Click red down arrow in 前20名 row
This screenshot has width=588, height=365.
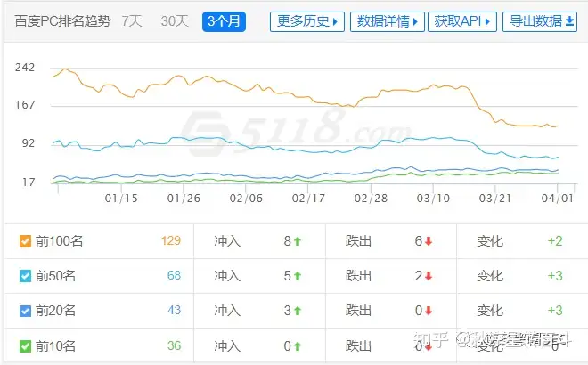pos(429,311)
